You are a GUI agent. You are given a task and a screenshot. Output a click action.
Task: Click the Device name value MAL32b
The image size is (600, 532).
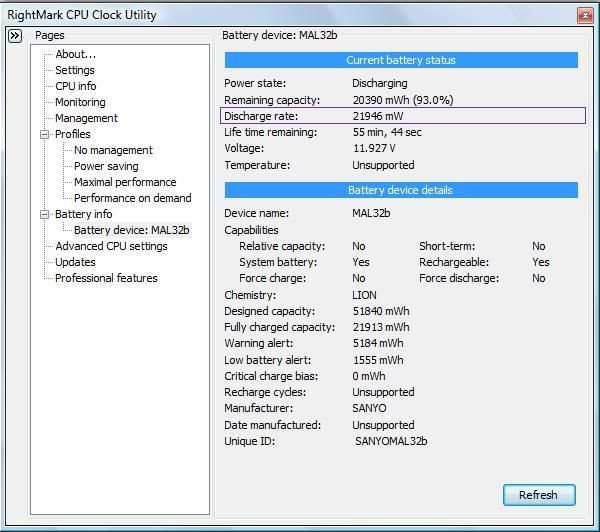tap(371, 213)
